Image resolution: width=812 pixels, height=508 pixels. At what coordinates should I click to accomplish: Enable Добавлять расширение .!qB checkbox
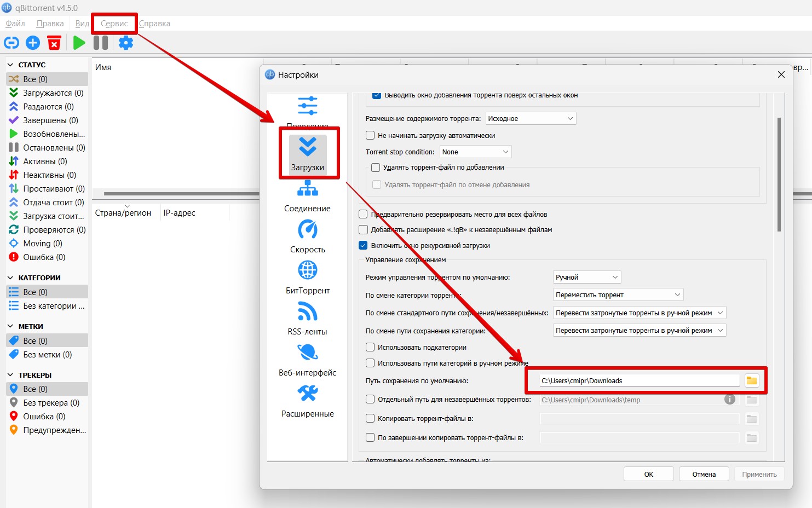[363, 229]
